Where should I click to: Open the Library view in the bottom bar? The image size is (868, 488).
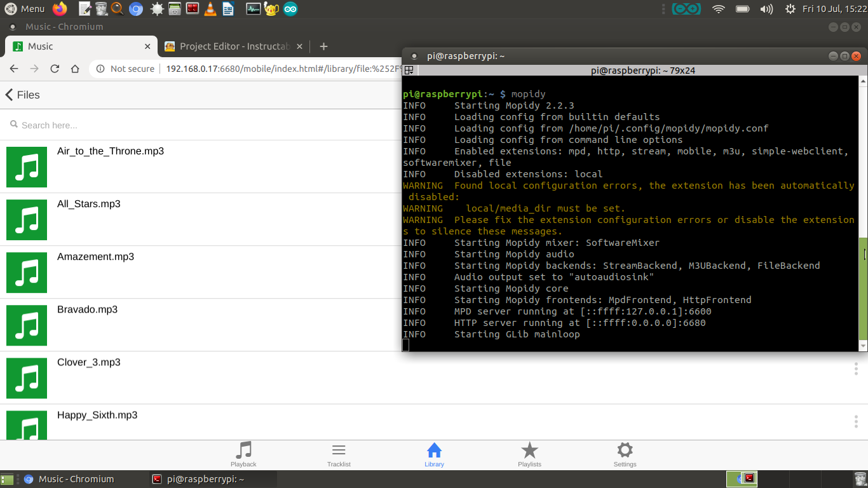pyautogui.click(x=434, y=454)
